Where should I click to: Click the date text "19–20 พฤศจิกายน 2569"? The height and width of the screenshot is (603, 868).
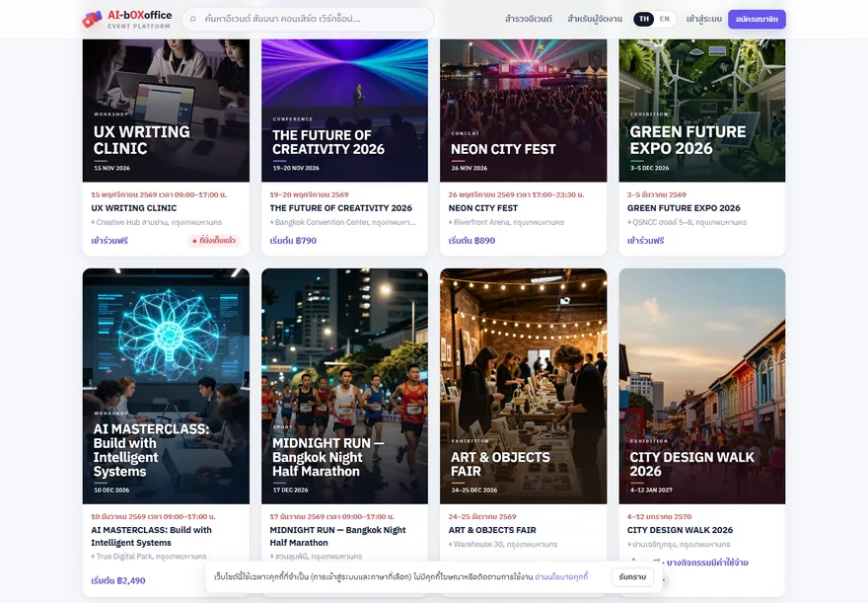tap(310, 194)
